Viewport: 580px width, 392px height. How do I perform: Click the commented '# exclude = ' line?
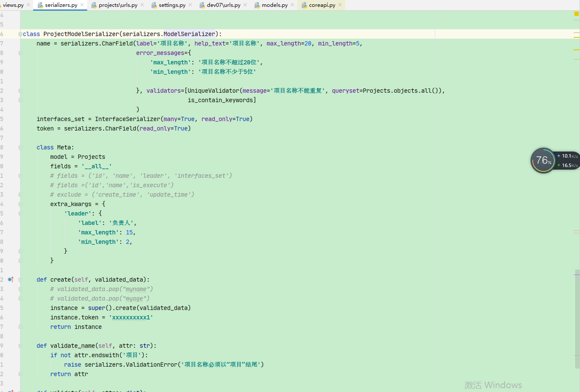122,194
